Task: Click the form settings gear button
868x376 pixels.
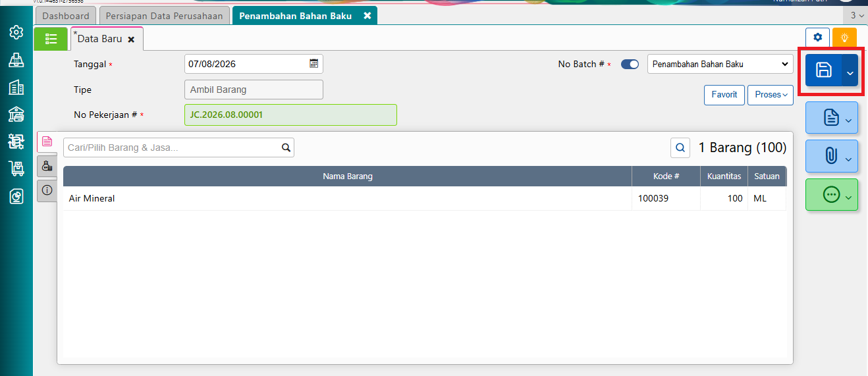Action: point(818,38)
